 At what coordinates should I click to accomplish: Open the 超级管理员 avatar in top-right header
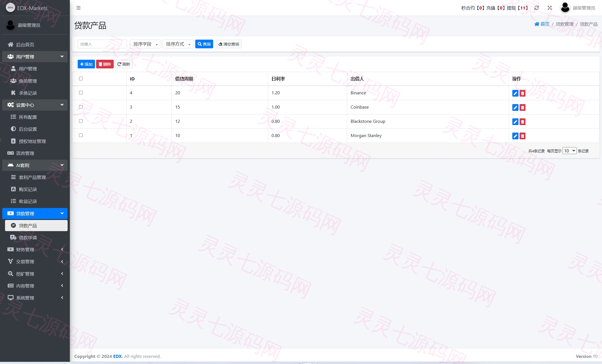pyautogui.click(x=565, y=8)
